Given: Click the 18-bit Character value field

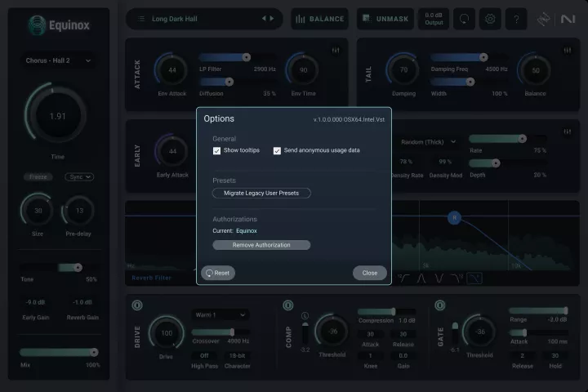Looking at the screenshot, I should point(237,355).
